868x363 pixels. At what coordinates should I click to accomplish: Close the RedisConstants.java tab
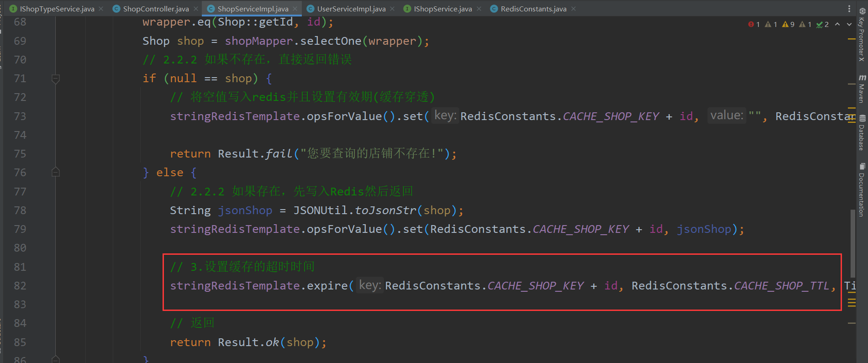[x=573, y=9]
